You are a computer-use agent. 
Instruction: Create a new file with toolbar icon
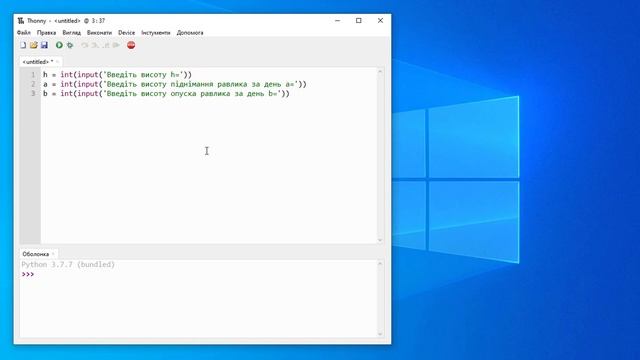click(x=23, y=45)
